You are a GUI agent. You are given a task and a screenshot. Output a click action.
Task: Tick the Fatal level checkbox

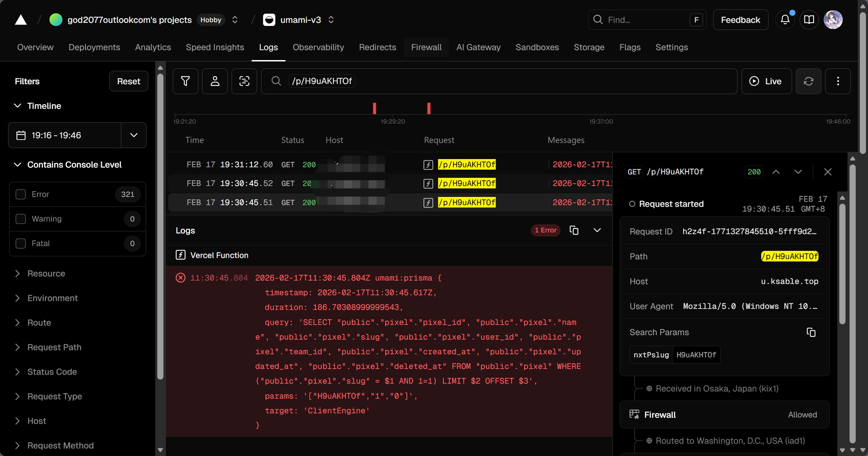tap(20, 243)
